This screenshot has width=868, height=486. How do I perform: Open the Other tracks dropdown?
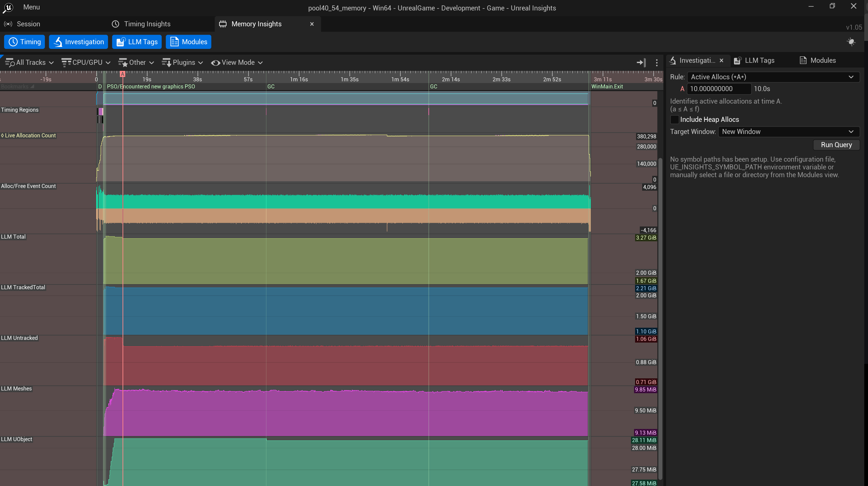pos(136,62)
